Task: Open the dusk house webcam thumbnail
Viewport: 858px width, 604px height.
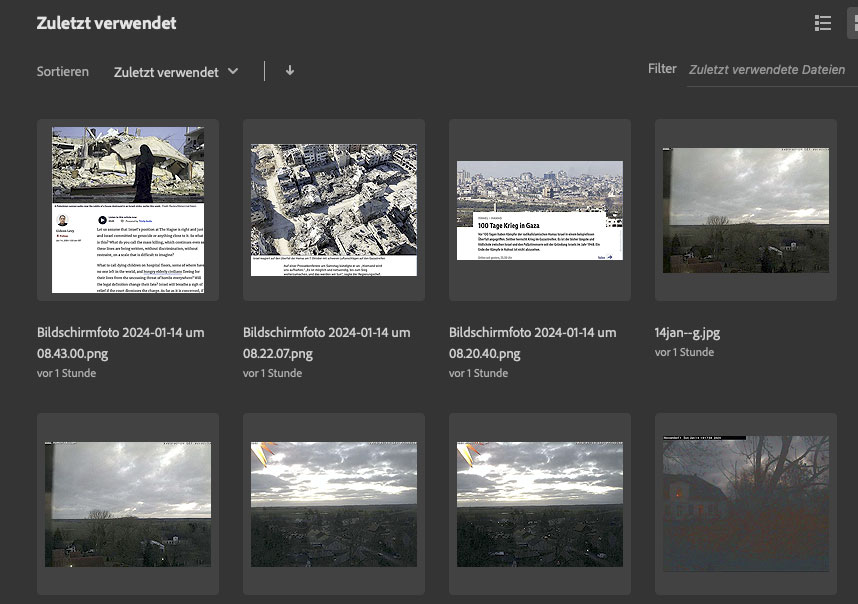Action: 746,504
